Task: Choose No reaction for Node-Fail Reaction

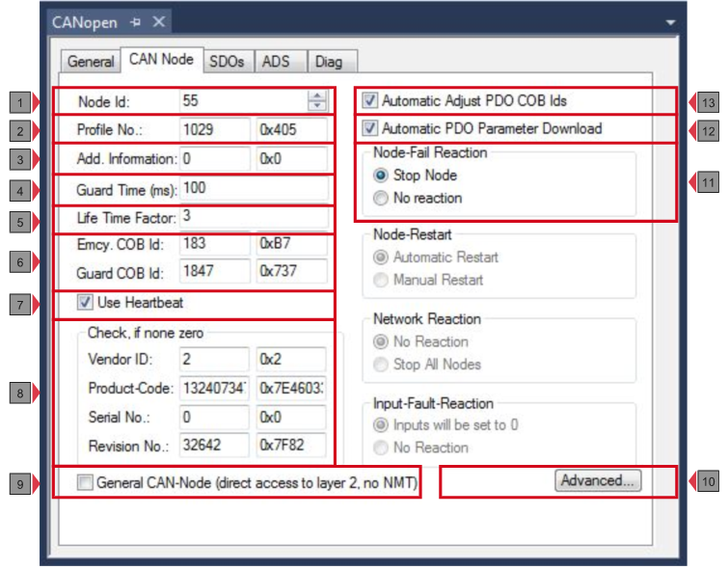Action: (x=381, y=198)
